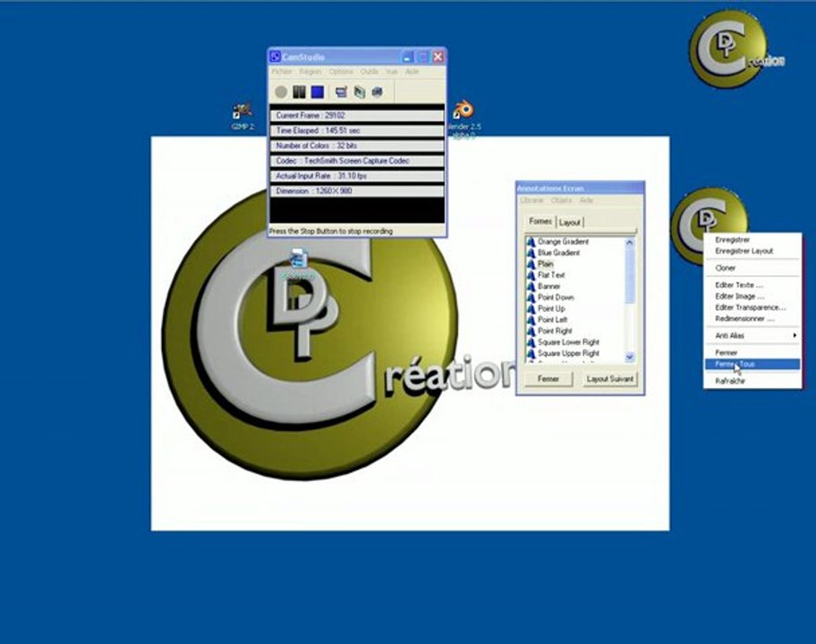The height and width of the screenshot is (644, 816).
Task: Click the green autopan toolbar icon in CamStudio
Action: click(x=360, y=92)
